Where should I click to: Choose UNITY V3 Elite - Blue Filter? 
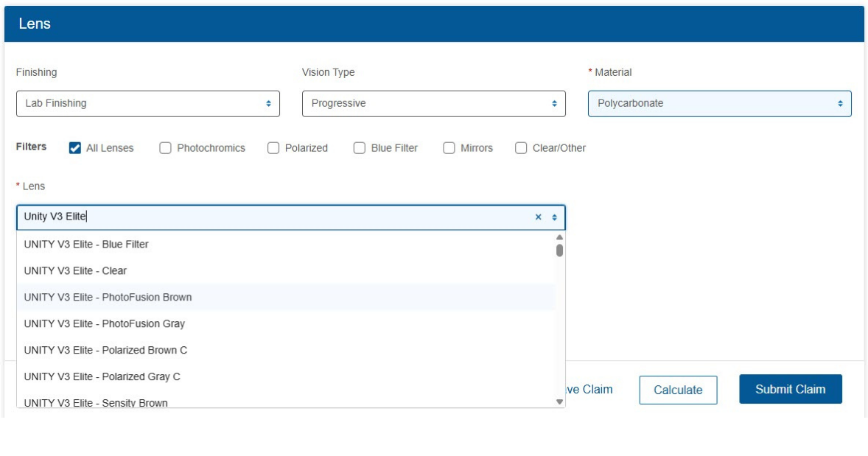click(x=86, y=245)
